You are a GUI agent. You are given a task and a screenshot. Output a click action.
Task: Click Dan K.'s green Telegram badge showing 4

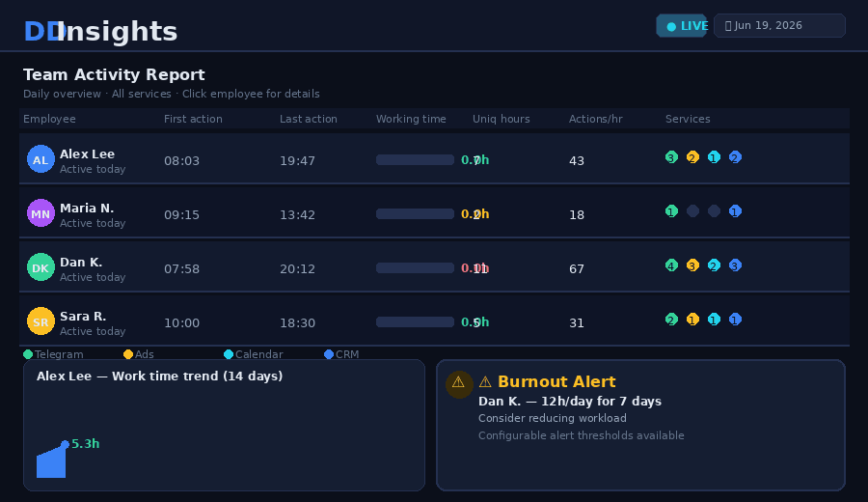(x=671, y=265)
